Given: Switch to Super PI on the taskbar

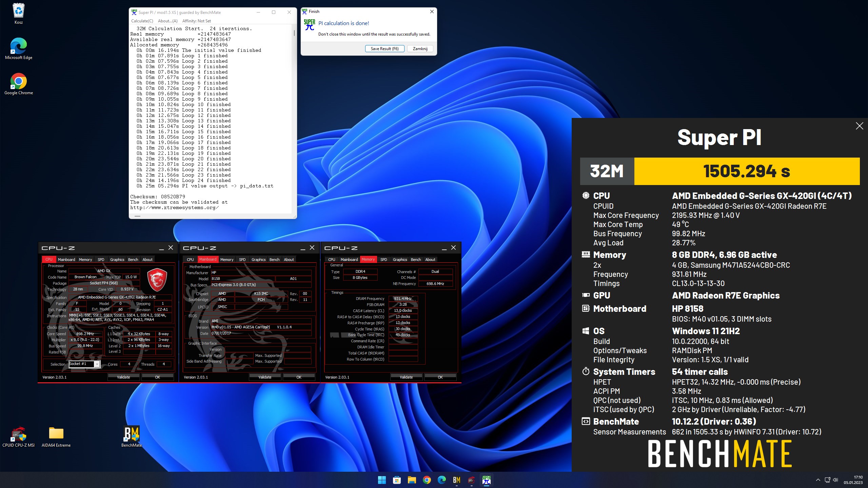Looking at the screenshot, I should [x=486, y=480].
